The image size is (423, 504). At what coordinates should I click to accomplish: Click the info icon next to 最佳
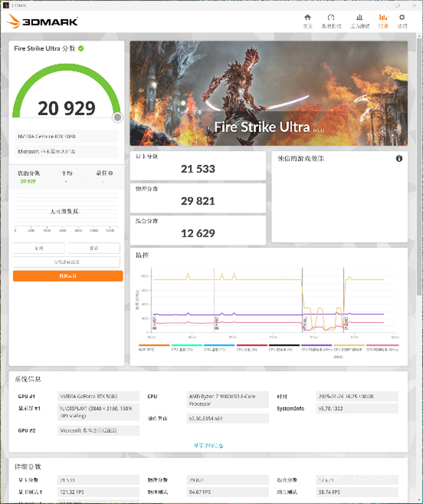111,173
